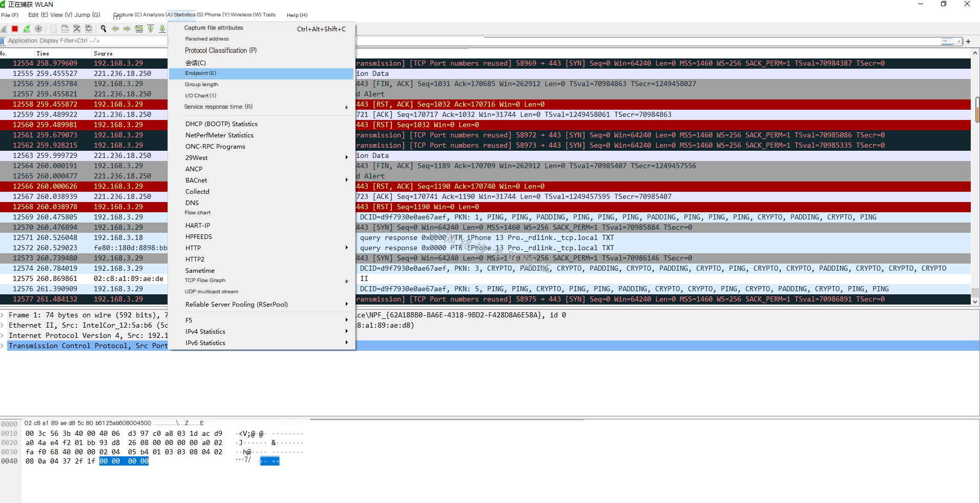Select the highlighted Endpoint (E) entry

click(262, 73)
